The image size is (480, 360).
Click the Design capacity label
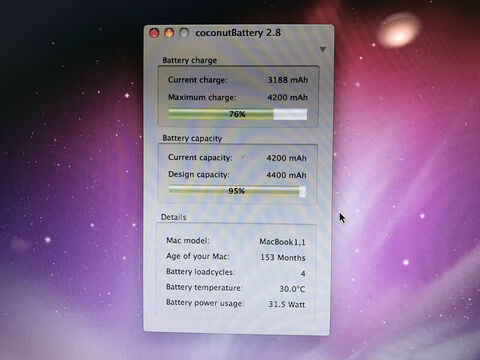tap(199, 175)
